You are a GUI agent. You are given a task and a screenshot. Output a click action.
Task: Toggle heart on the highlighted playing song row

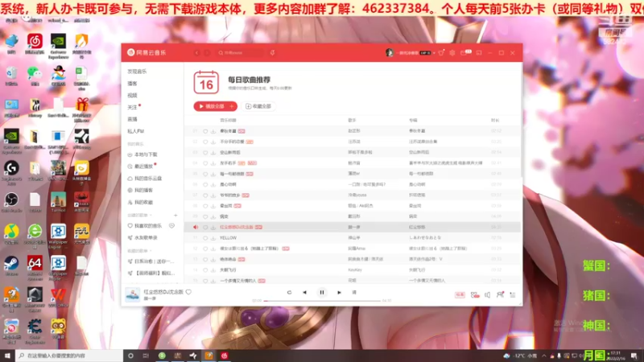pos(205,228)
